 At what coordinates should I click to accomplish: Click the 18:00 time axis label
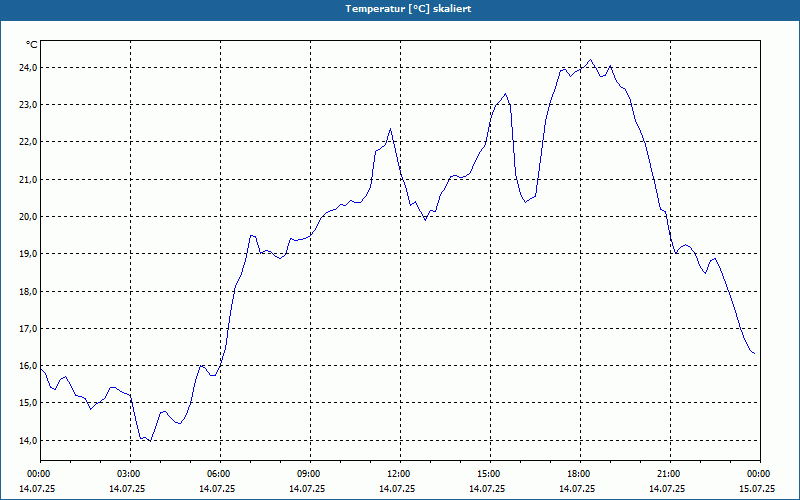point(581,474)
